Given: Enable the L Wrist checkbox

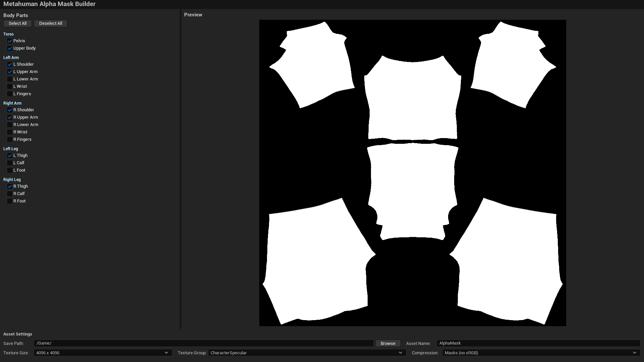Looking at the screenshot, I should coord(10,86).
